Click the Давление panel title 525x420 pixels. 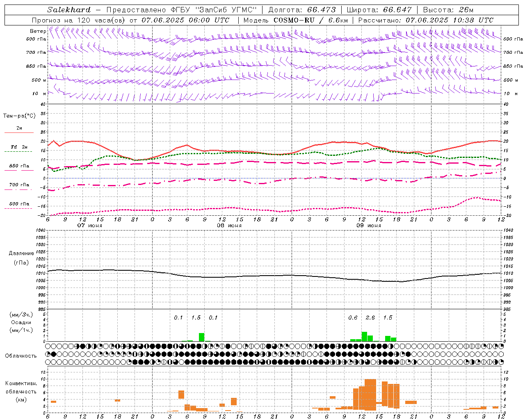point(21,253)
